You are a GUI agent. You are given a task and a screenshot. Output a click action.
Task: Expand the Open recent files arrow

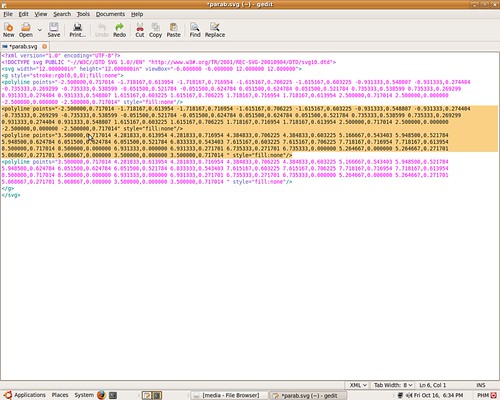click(x=40, y=30)
